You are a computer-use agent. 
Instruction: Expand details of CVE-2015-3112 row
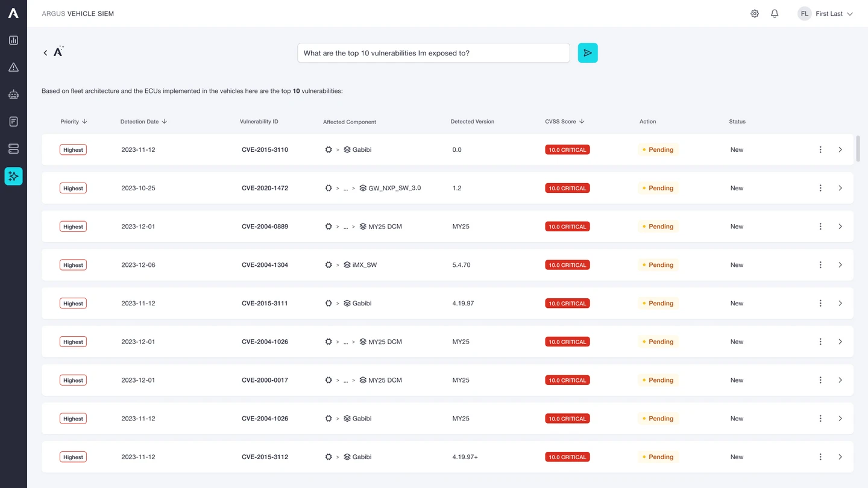840,457
